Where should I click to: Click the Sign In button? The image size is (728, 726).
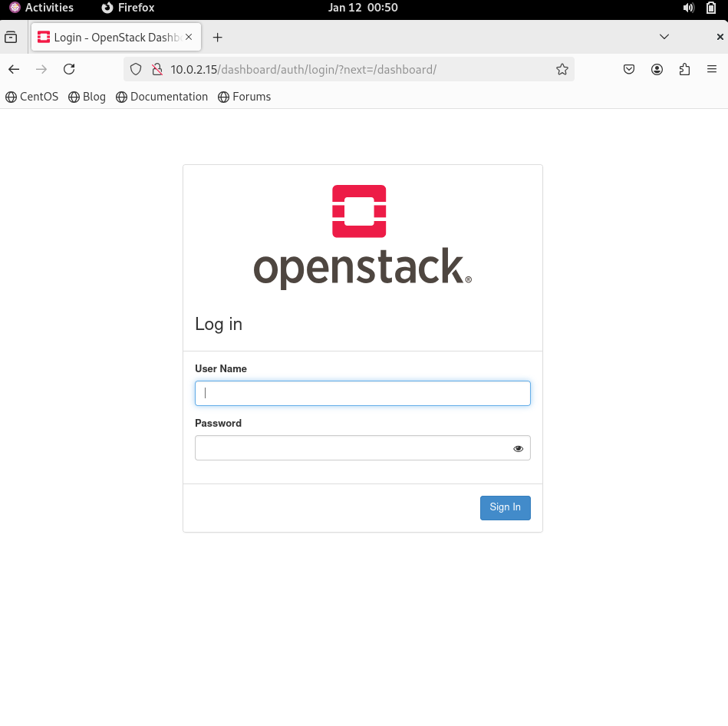pyautogui.click(x=505, y=508)
